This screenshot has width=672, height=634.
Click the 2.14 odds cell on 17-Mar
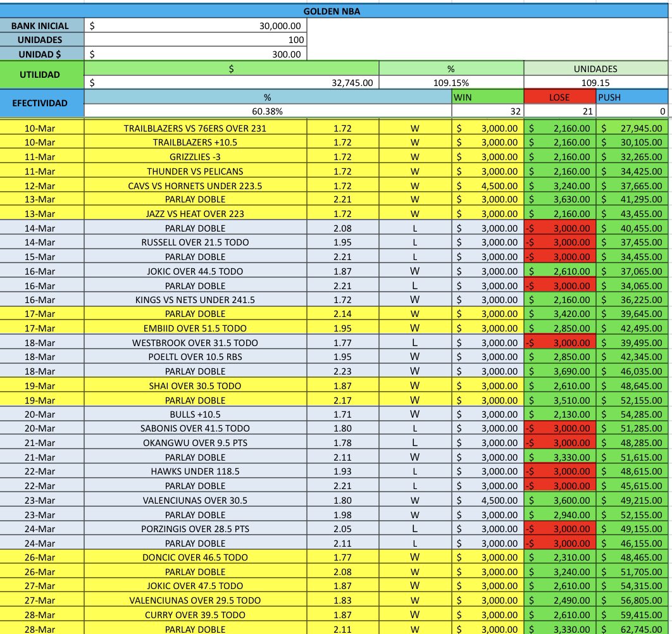coord(342,314)
